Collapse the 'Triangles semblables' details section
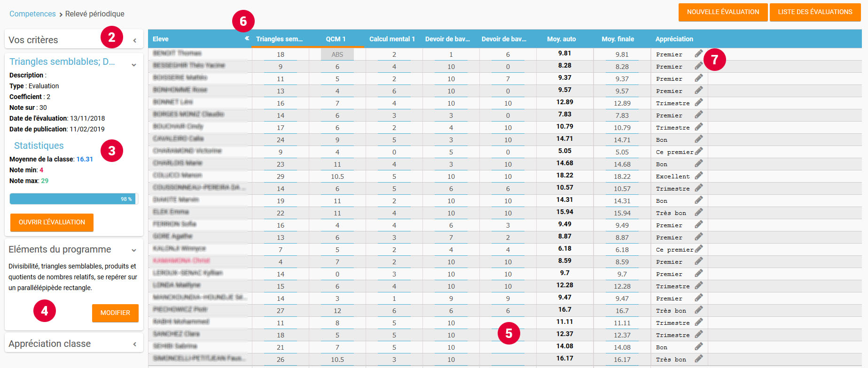This screenshot has height=368, width=868. (x=134, y=65)
